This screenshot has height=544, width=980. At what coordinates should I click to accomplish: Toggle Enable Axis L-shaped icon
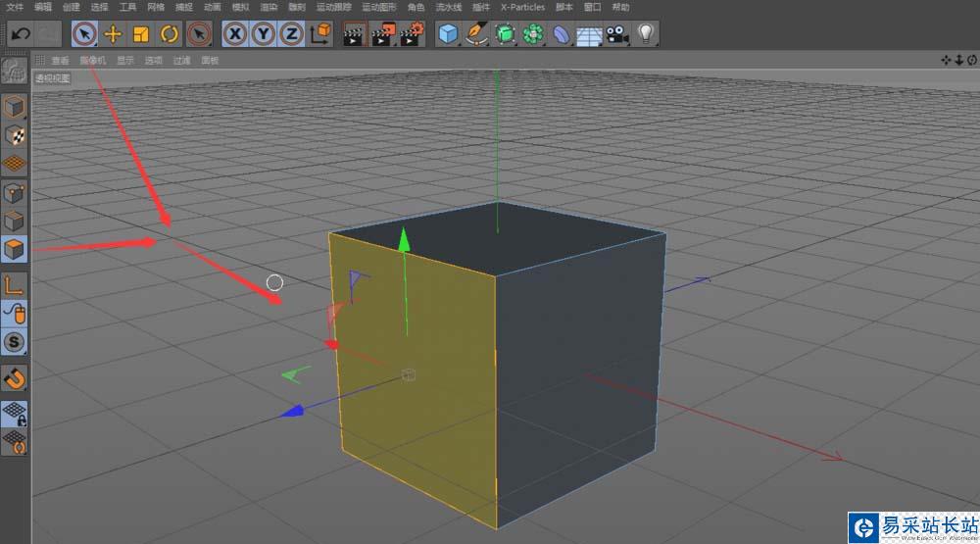click(x=15, y=286)
